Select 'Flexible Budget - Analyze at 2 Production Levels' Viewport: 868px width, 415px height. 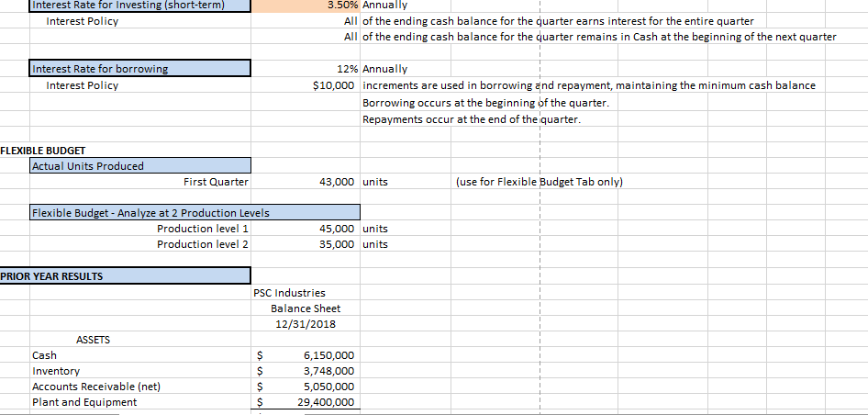[195, 213]
